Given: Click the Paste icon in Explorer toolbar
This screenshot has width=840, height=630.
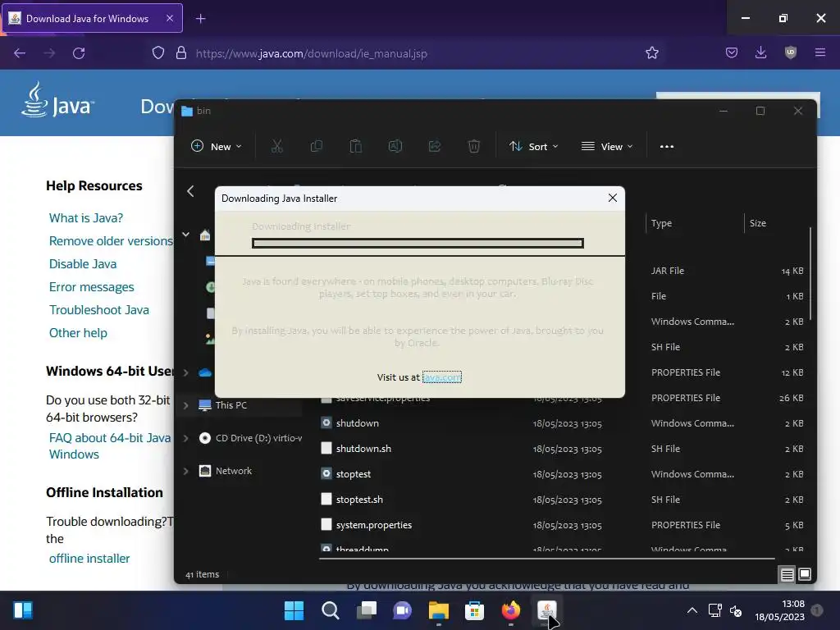Looking at the screenshot, I should 356,146.
